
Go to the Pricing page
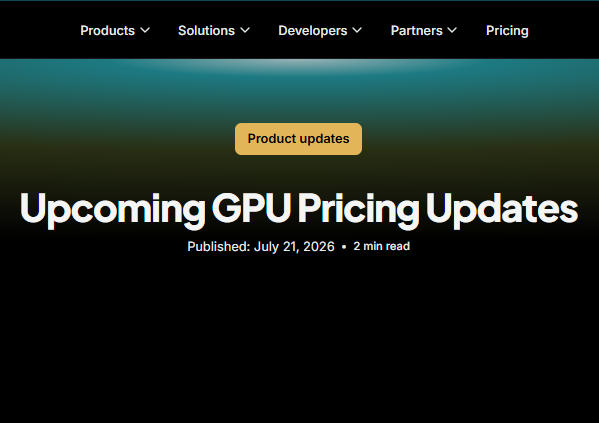[507, 31]
